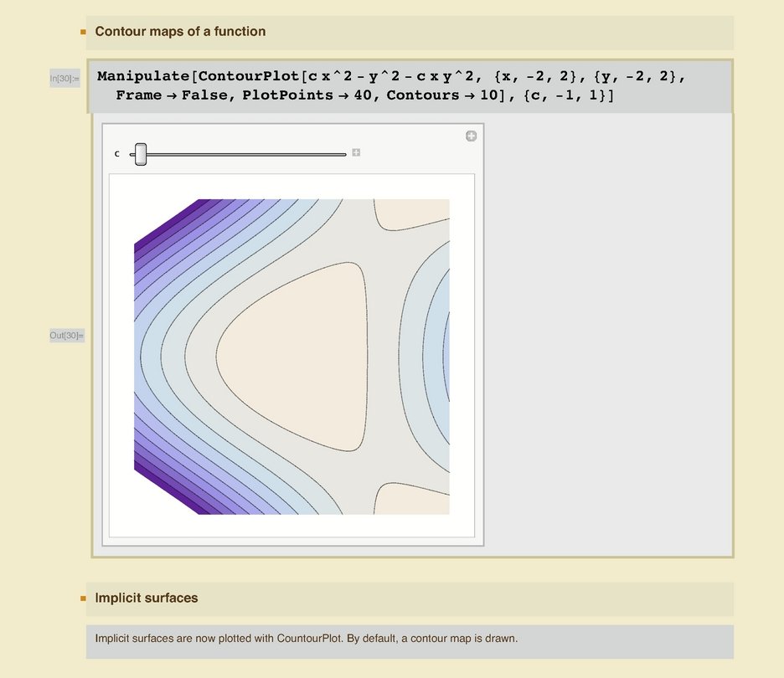The width and height of the screenshot is (784, 678).
Task: Click the "c" label left of the slider
Action: (x=117, y=153)
